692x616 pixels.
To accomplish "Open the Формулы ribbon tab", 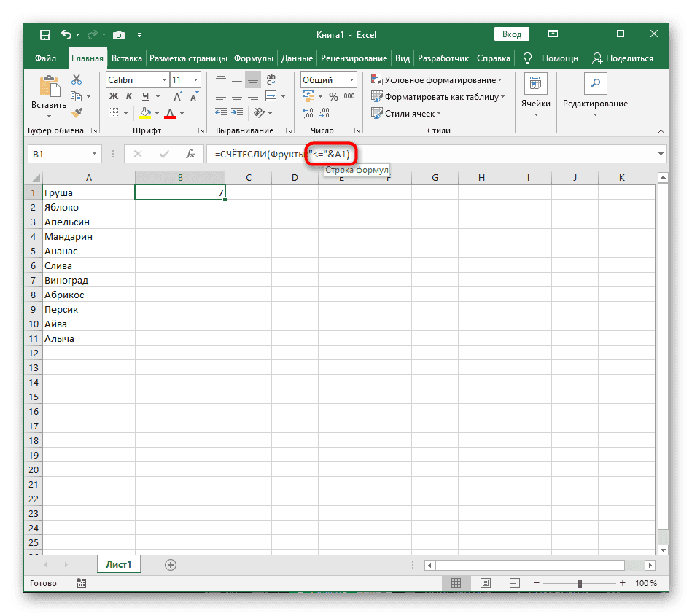I will (254, 58).
